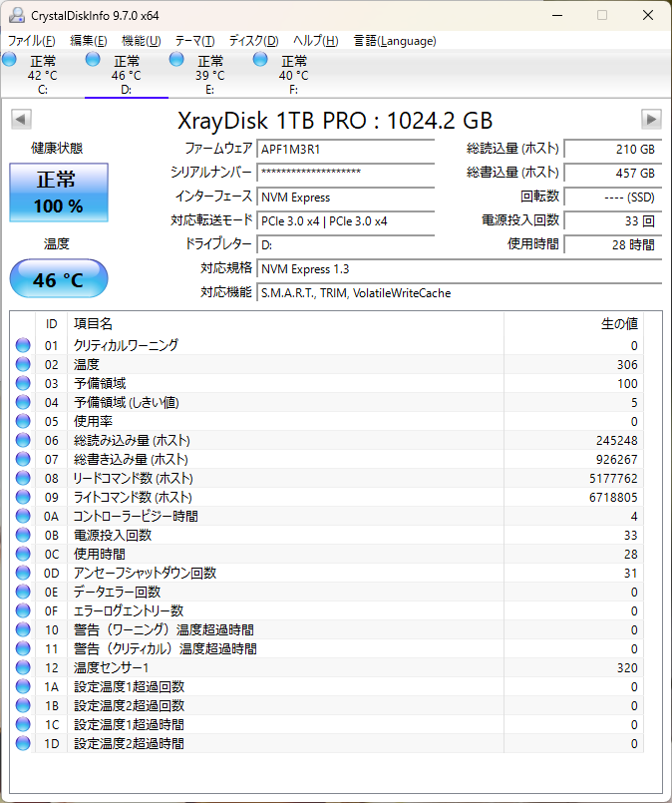The height and width of the screenshot is (803, 672).
Task: Click the status orb for エラーログエントリー数 row
Action: tap(23, 610)
